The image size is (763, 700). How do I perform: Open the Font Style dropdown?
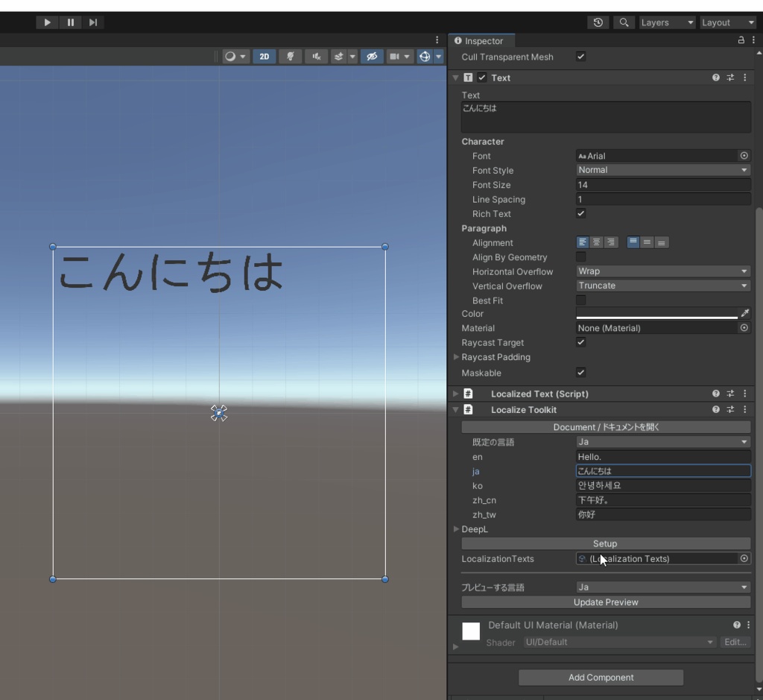click(x=662, y=170)
